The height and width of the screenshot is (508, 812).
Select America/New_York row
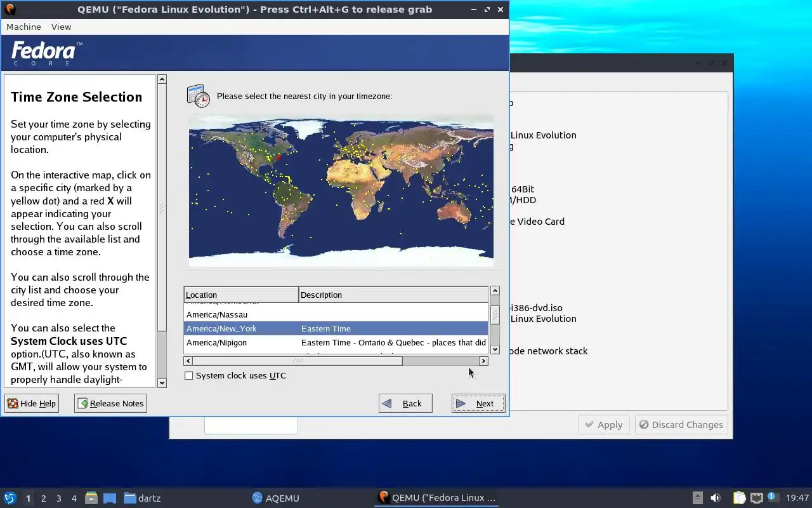point(336,328)
